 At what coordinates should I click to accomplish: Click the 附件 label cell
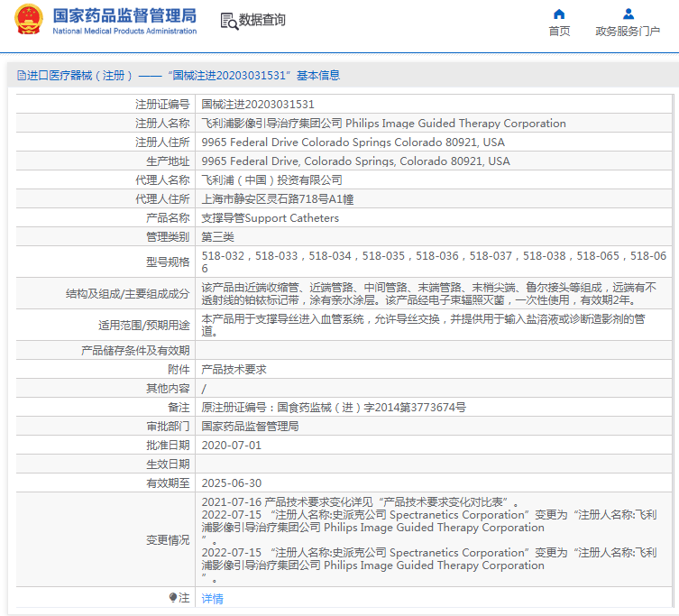[106, 370]
